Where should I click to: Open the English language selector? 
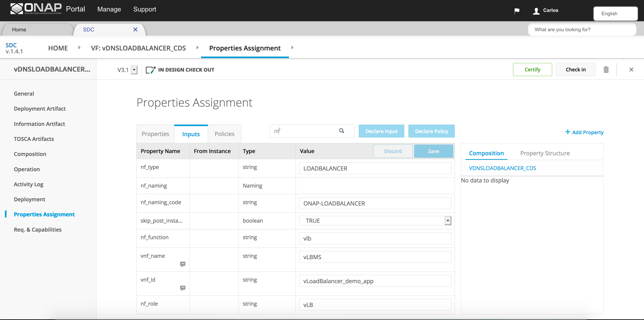(x=615, y=13)
